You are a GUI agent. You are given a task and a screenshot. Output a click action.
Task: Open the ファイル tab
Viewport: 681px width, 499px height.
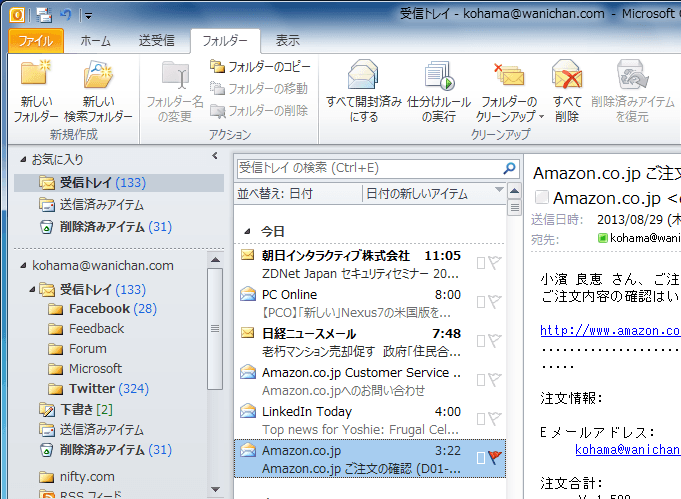coord(36,41)
